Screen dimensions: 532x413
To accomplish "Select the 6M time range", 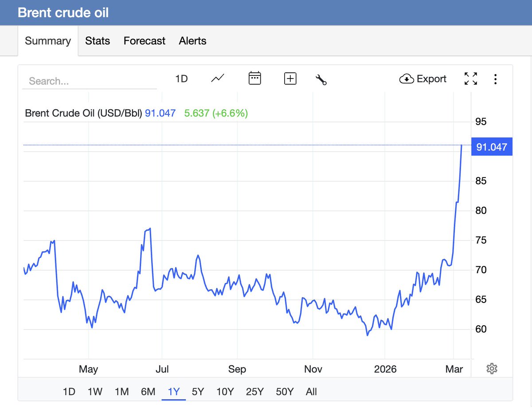I will coord(148,392).
